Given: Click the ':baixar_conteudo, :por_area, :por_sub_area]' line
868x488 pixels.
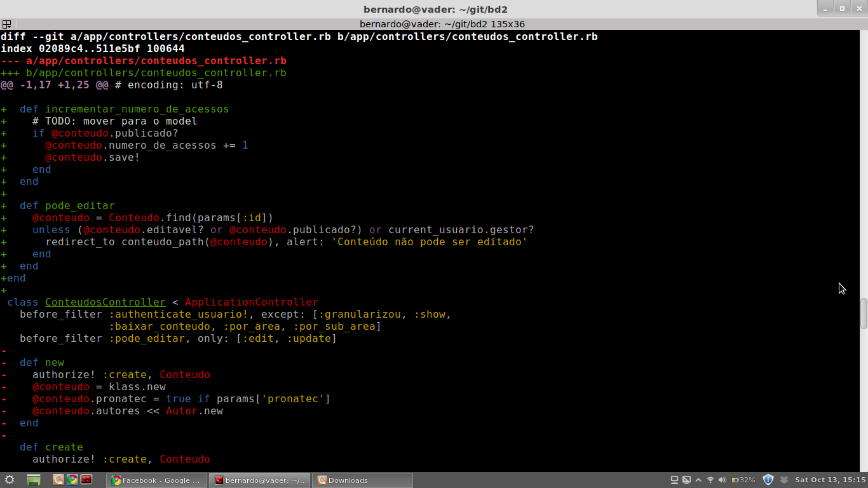Looking at the screenshot, I should pos(245,327).
